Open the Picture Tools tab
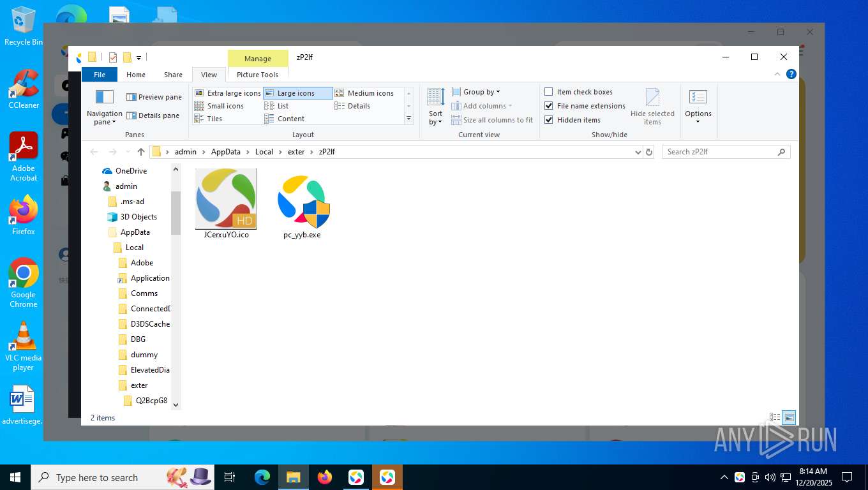The width and height of the screenshot is (868, 490). click(x=257, y=75)
